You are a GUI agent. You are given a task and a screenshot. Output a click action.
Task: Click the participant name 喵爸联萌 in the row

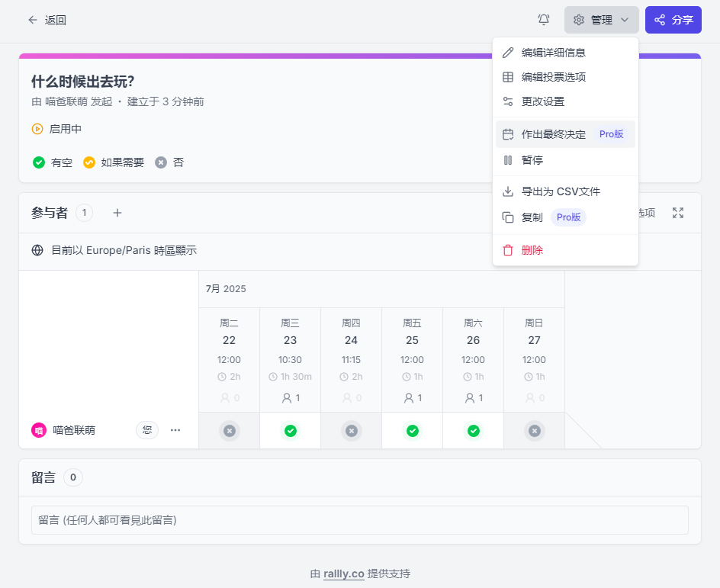(x=74, y=430)
